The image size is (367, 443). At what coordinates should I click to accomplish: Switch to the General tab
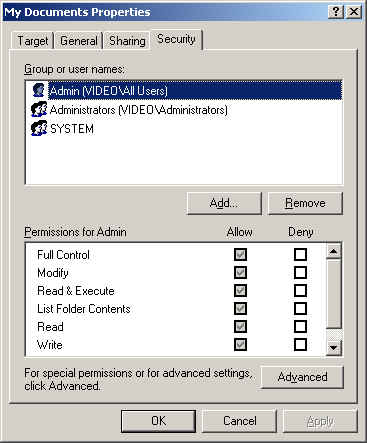pos(79,41)
